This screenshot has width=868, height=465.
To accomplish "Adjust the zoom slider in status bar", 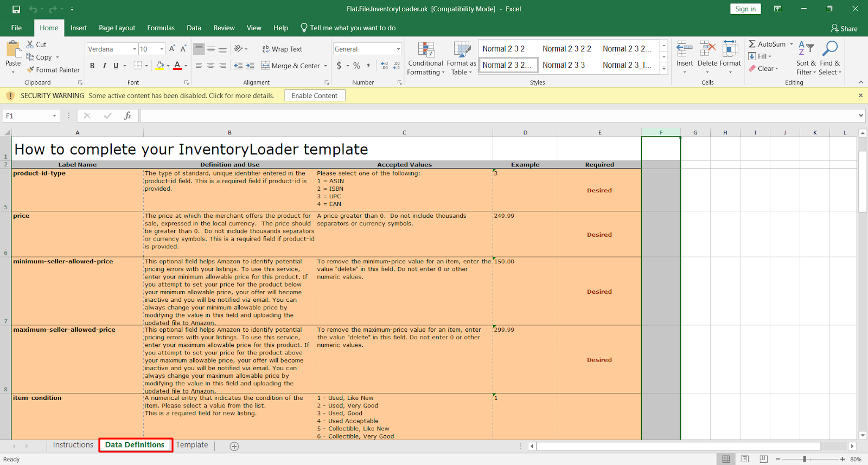I will [805, 459].
